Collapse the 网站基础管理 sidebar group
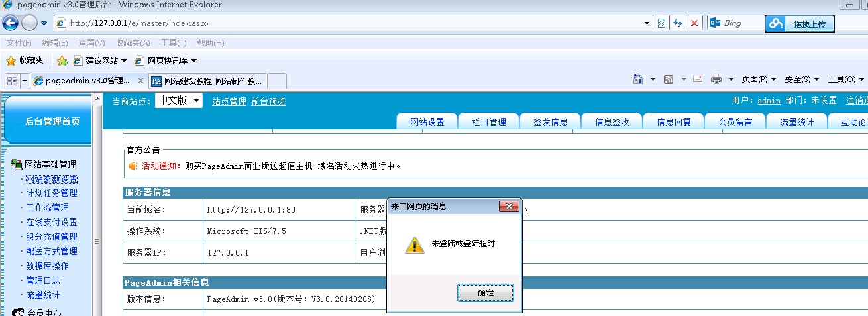The width and height of the screenshot is (868, 316). pyautogui.click(x=44, y=164)
